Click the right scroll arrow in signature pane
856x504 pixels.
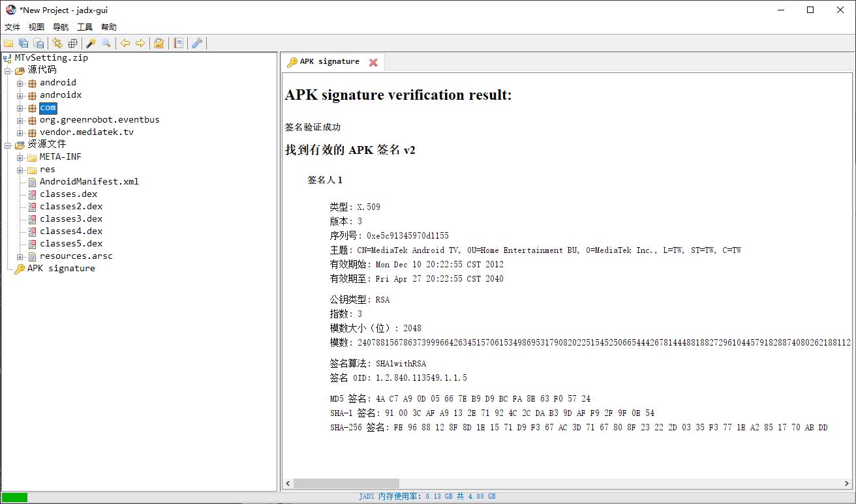(848, 484)
